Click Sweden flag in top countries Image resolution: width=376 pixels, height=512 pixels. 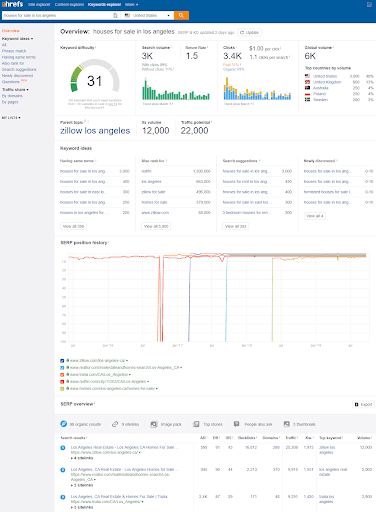(x=307, y=100)
